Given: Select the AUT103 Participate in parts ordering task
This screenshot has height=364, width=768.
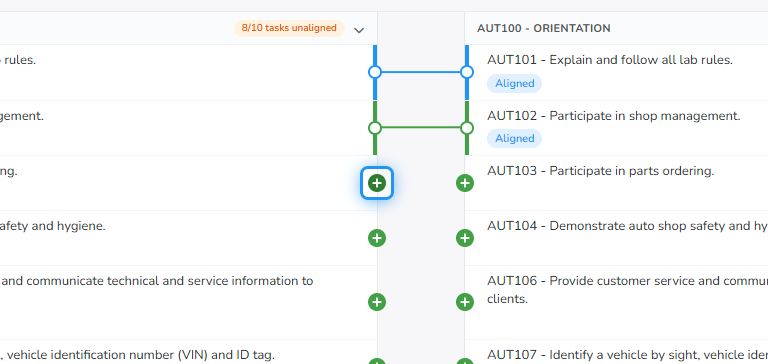Looking at the screenshot, I should [x=600, y=171].
